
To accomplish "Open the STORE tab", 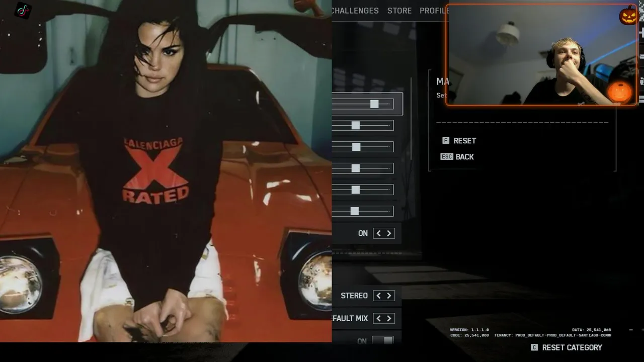I will tap(399, 11).
